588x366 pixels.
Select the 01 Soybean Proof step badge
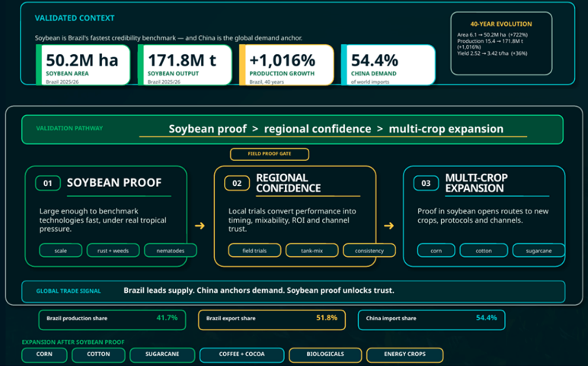coord(48,183)
